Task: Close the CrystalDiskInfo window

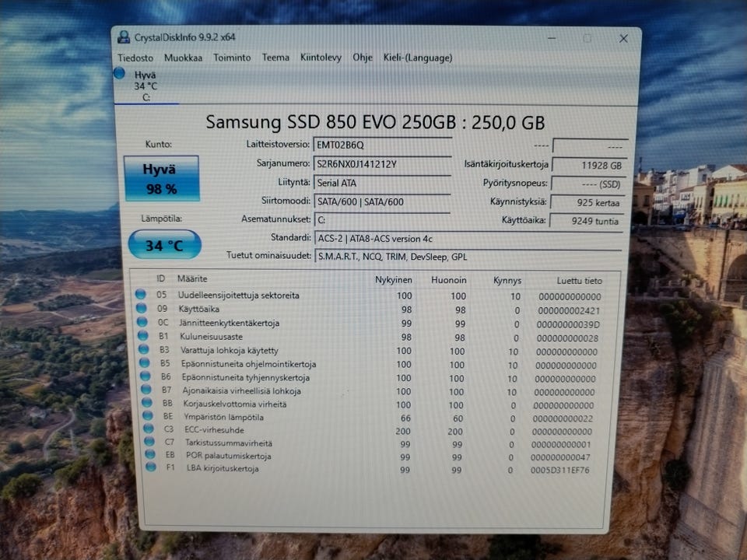Action: coord(623,39)
